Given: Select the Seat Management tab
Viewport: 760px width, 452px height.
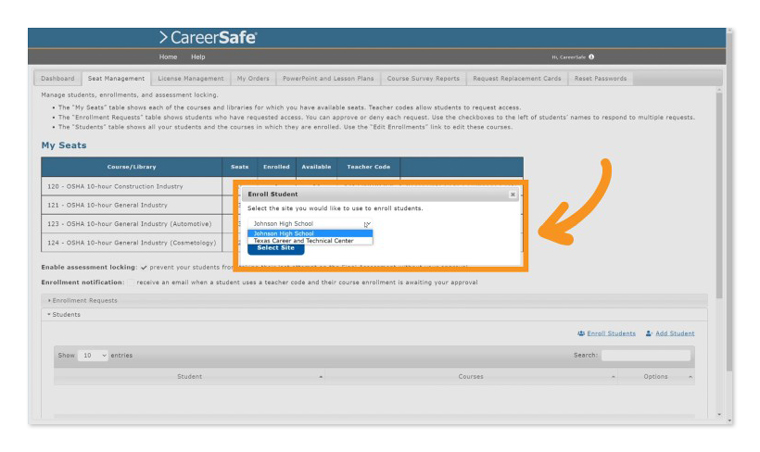Looking at the screenshot, I should (x=116, y=78).
